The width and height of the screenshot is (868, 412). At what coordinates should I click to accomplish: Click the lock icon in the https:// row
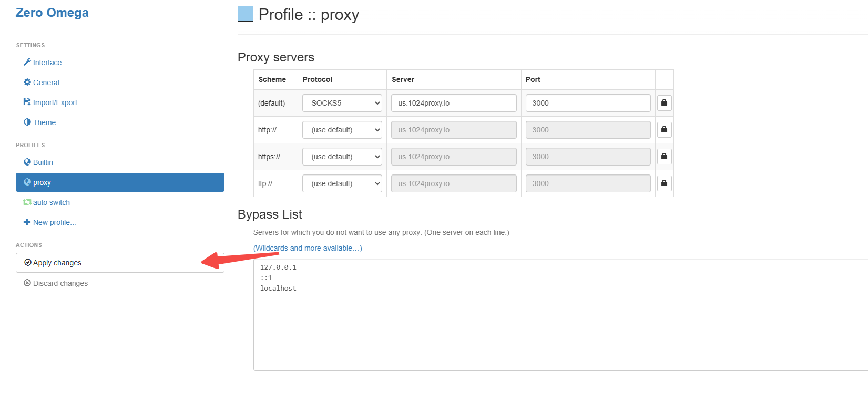pyautogui.click(x=664, y=157)
